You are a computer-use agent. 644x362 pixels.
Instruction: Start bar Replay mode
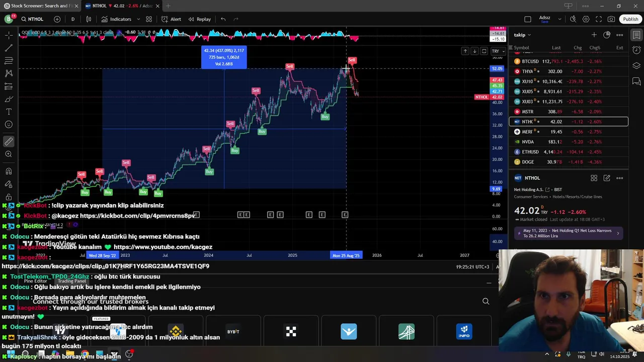pos(200,19)
